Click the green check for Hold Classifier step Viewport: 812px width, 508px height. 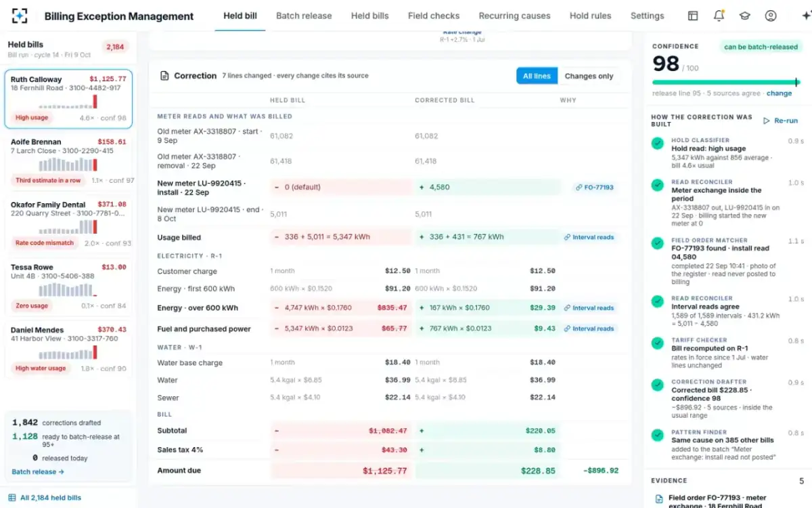pos(657,144)
